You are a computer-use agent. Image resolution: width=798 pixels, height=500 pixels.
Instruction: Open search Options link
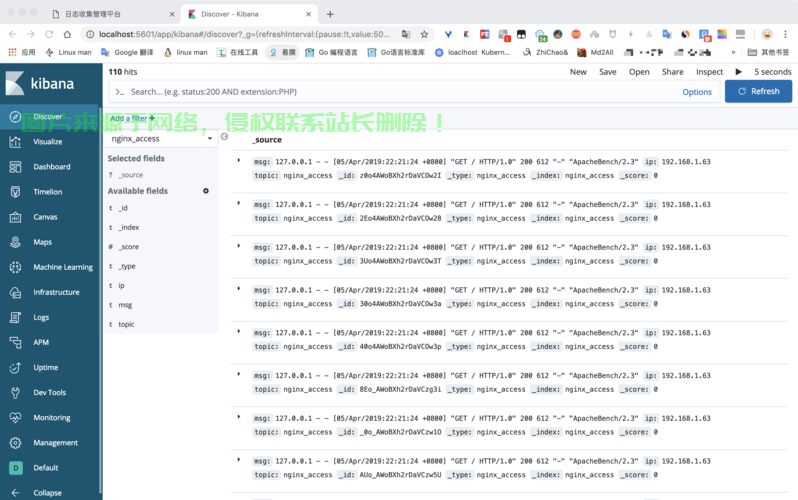point(697,92)
